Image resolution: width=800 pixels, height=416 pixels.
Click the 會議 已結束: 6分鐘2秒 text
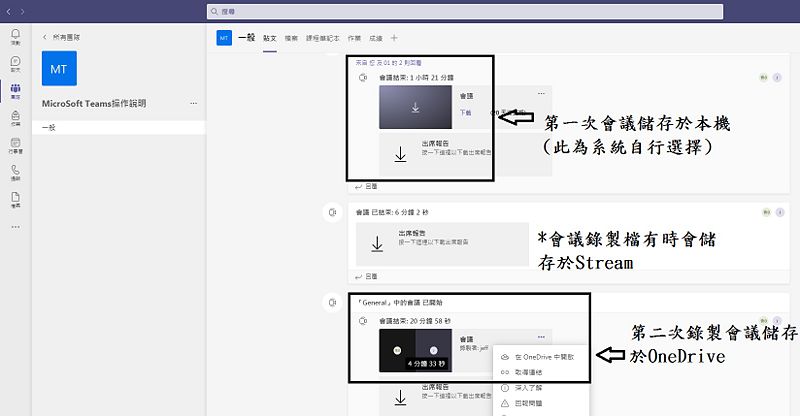[392, 212]
